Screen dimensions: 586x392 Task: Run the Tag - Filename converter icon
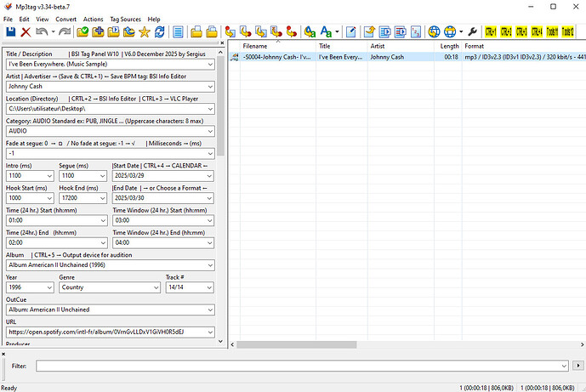click(x=230, y=32)
